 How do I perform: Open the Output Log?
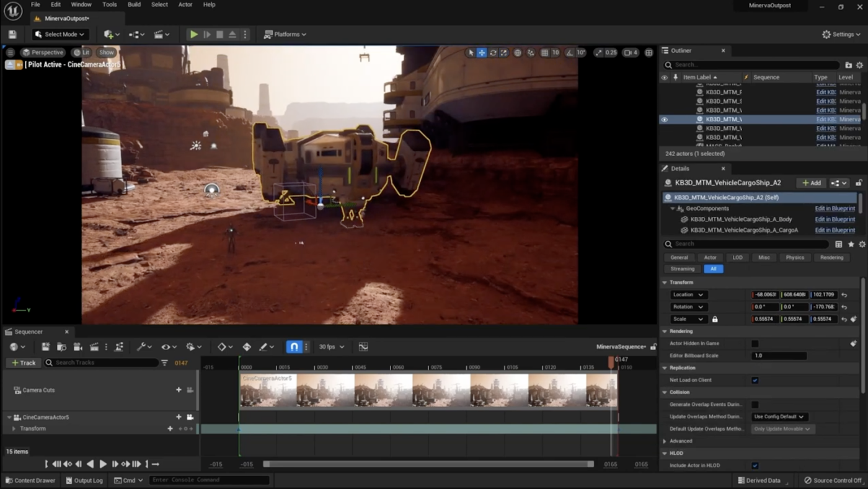[x=83, y=480]
